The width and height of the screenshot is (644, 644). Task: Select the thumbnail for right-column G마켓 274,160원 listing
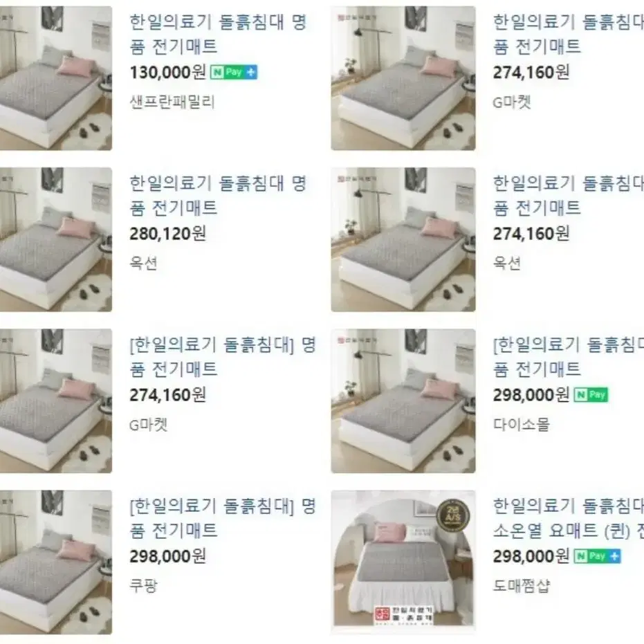click(403, 78)
